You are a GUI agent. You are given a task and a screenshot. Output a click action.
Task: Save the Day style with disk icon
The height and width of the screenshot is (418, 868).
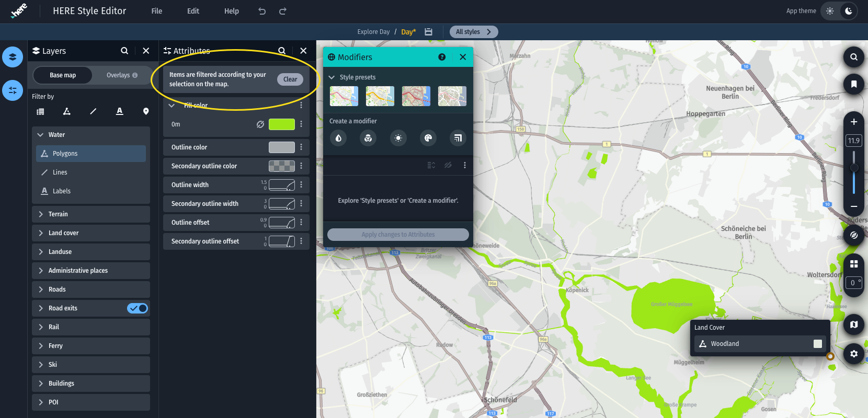(x=428, y=32)
